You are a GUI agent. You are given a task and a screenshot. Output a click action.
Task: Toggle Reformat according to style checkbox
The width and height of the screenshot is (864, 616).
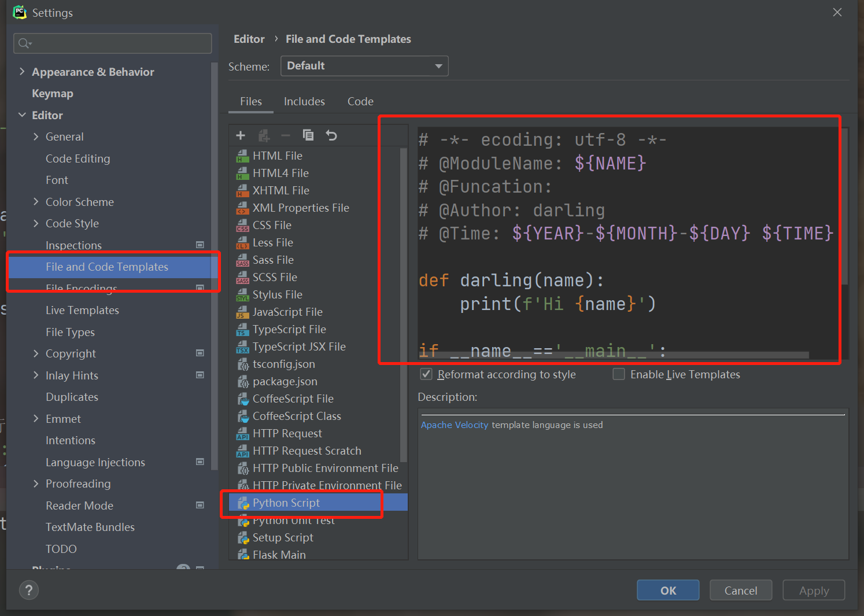426,374
